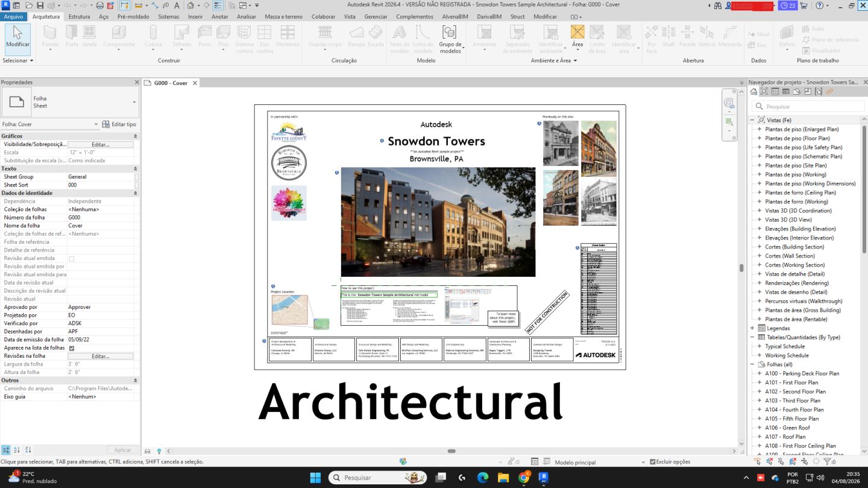Viewport: 868px width, 488px height.
Task: Toggle Aparece na lista de folhas checkbox
Action: pyautogui.click(x=72, y=348)
